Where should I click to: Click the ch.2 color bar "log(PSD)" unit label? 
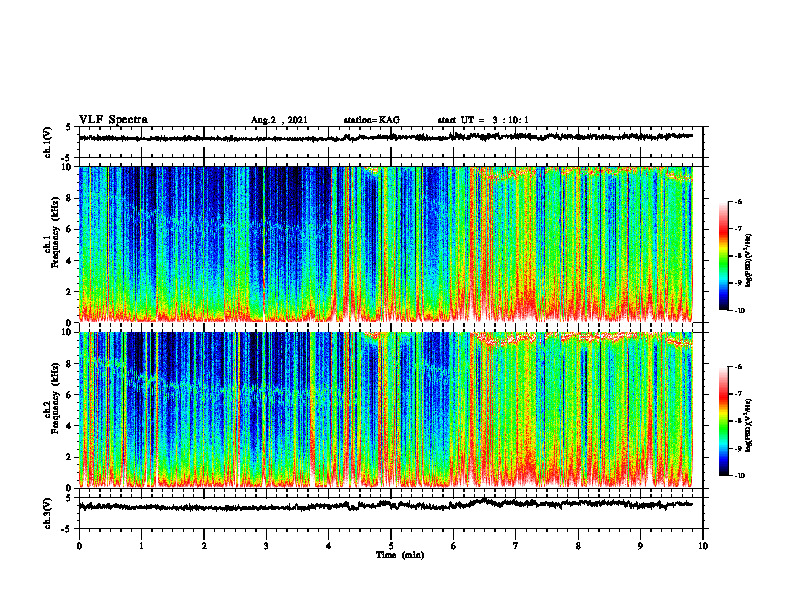pos(749,425)
